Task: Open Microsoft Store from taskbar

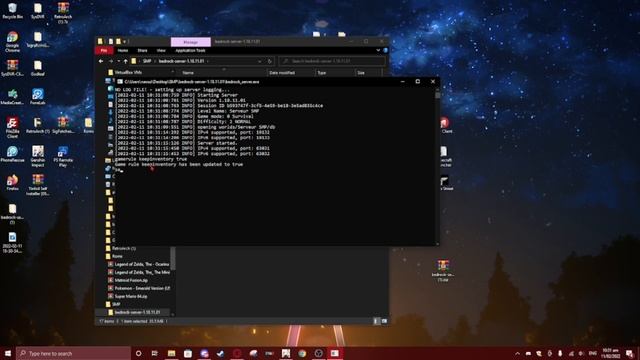Action: click(188, 353)
